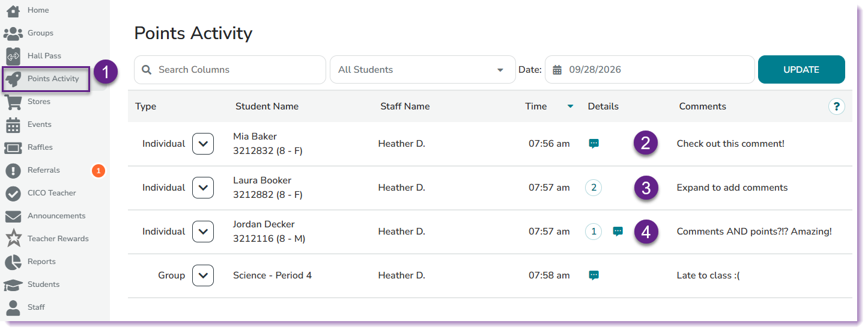Click the Hall Pass icon
The image size is (868, 332).
[13, 56]
